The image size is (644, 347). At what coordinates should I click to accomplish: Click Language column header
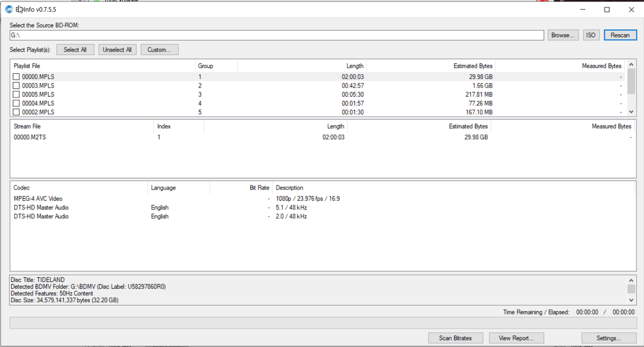point(179,188)
